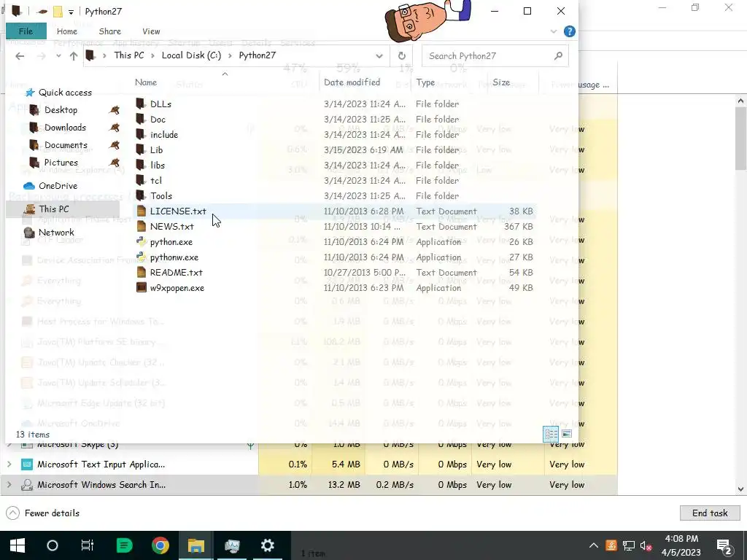The image size is (747, 560).
Task: Select Pictures in Quick access
Action: click(61, 163)
